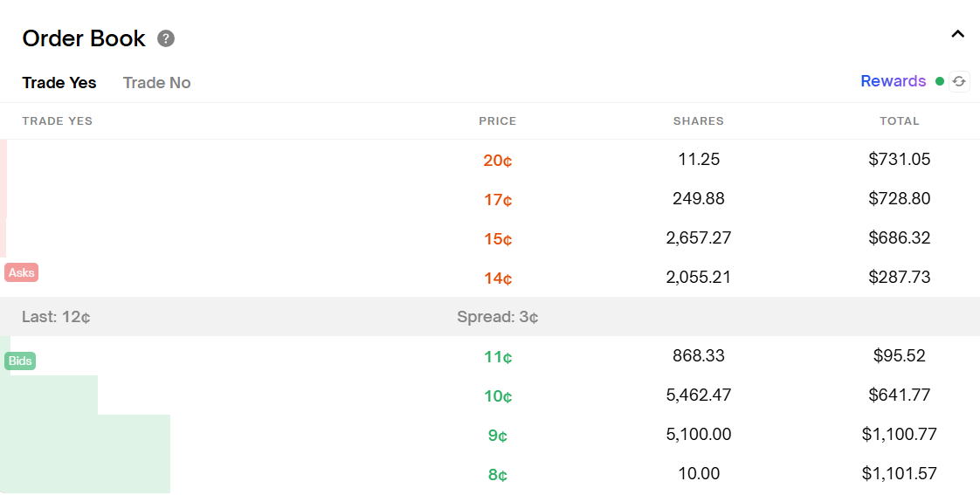
Task: Switch to the Trade Yes tab
Action: (59, 83)
